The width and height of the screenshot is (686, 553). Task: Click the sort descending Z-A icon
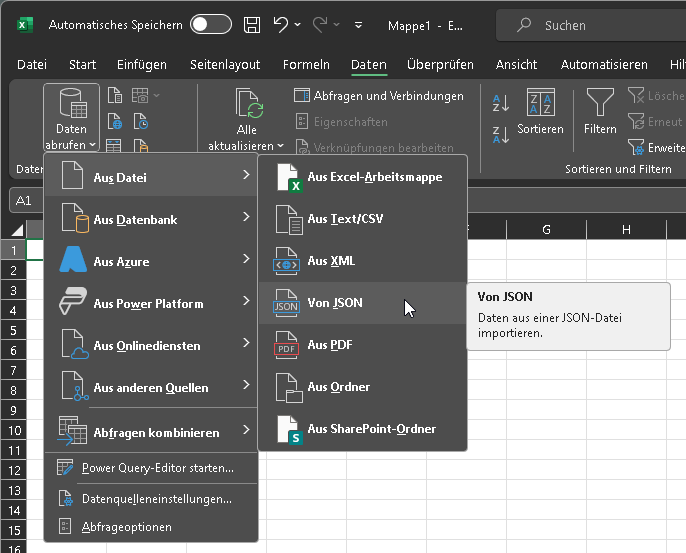point(501,135)
